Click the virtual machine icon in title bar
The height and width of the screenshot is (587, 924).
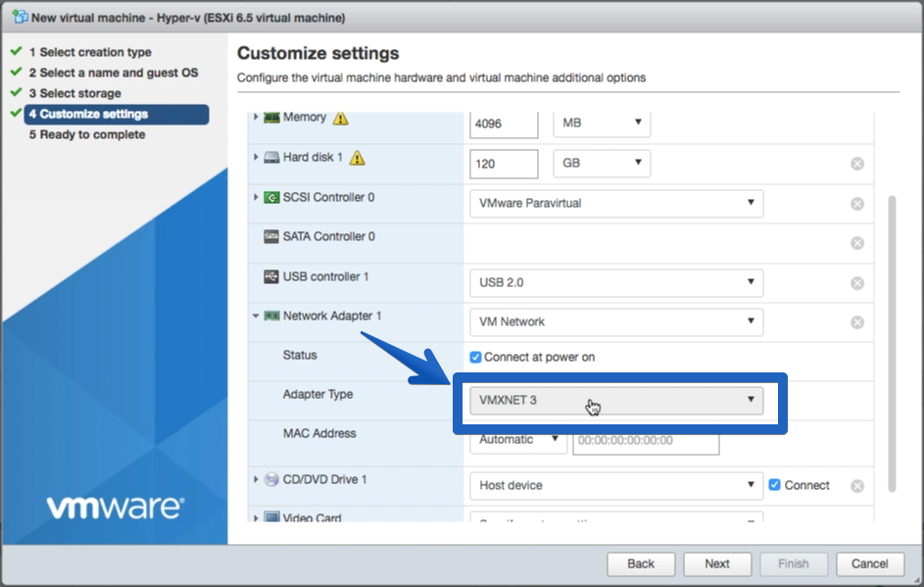tap(20, 17)
